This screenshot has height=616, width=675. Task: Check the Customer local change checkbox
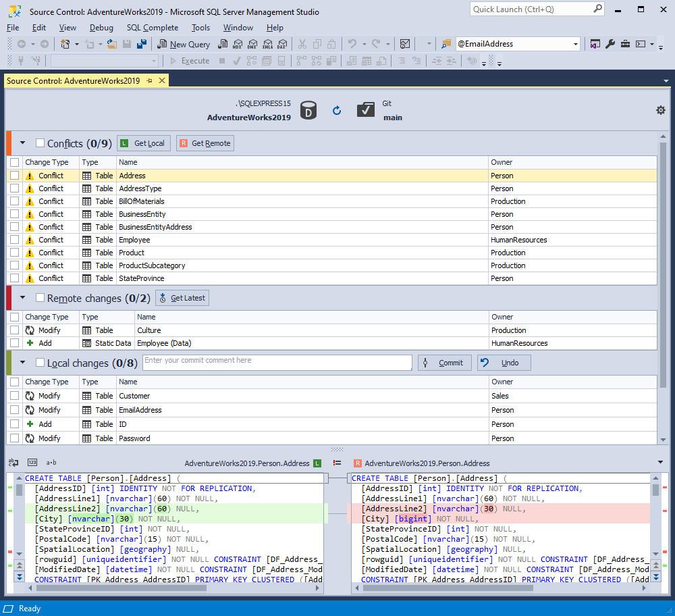click(x=15, y=395)
